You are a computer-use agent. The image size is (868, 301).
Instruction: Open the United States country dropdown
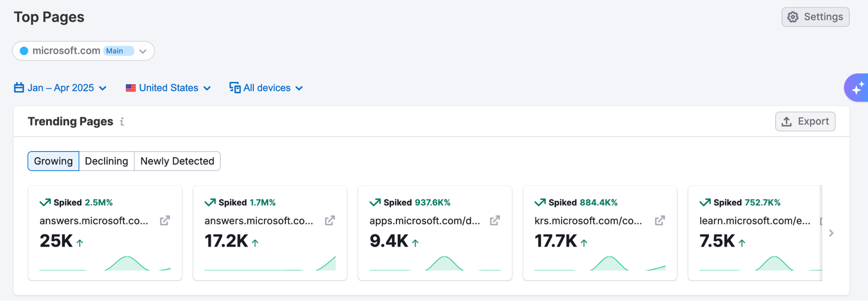[168, 87]
